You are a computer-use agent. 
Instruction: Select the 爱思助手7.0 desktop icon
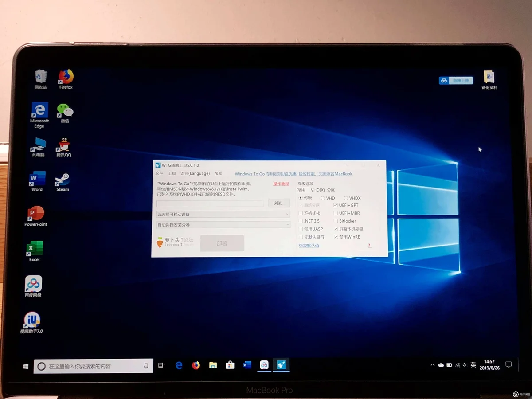(31, 322)
